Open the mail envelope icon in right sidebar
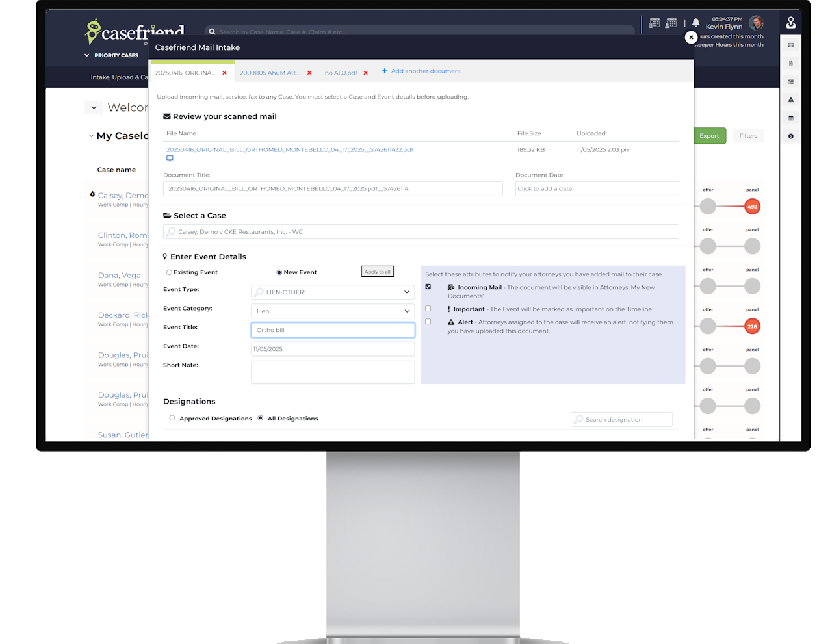This screenshot has width=832, height=644. pos(790,45)
